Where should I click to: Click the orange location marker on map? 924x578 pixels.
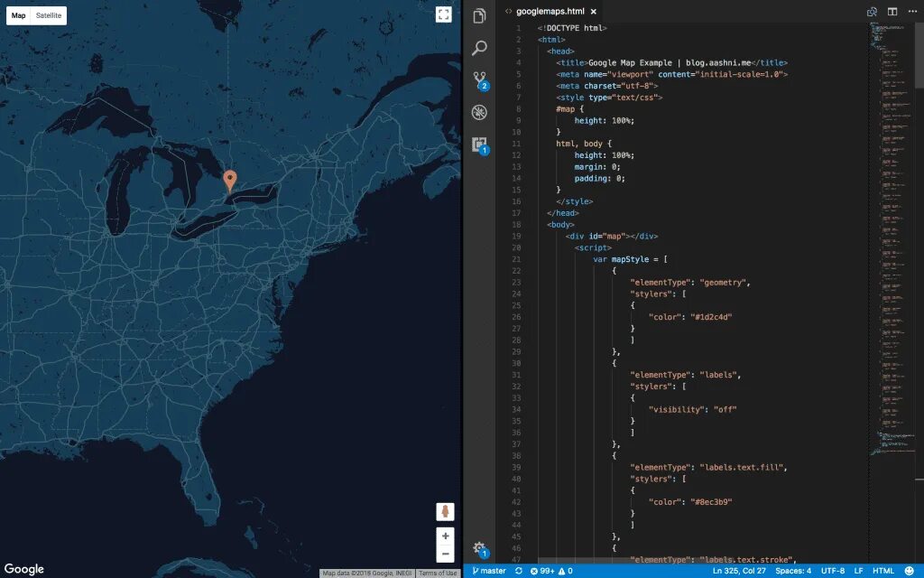(x=230, y=180)
